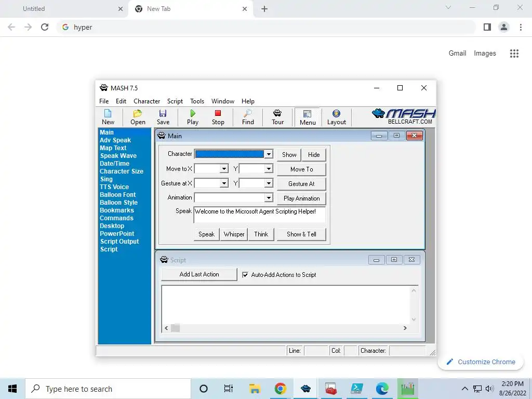Click the Move To button
Screen dimensions: 532x399
tap(302, 169)
